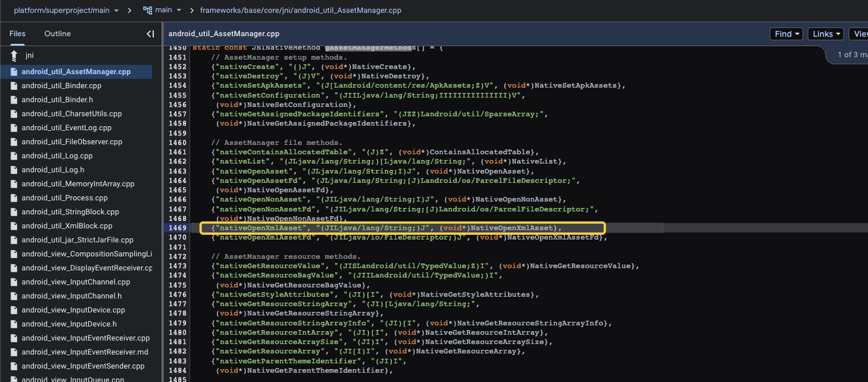This screenshot has width=868, height=382.
Task: Click file icon of android_util_AssetManager.cpp in sidebar
Action: click(14, 72)
